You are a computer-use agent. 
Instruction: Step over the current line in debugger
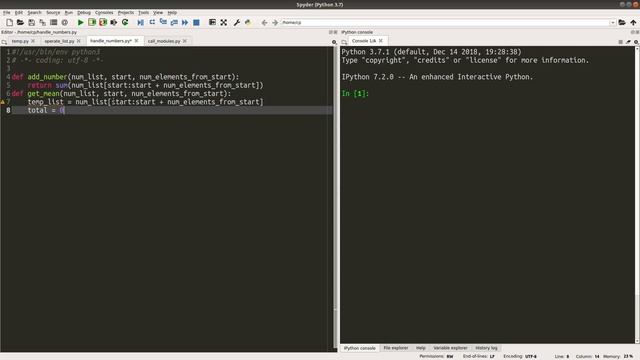(152, 22)
